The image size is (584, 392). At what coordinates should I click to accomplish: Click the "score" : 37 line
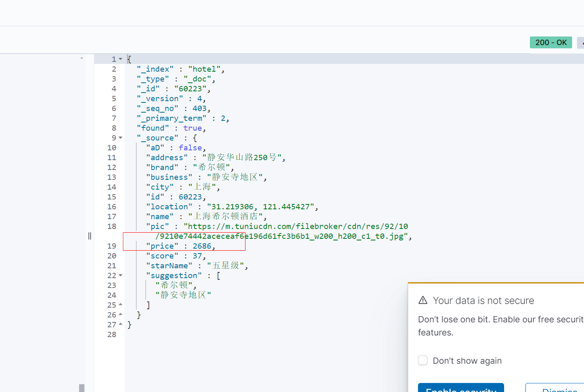click(176, 256)
